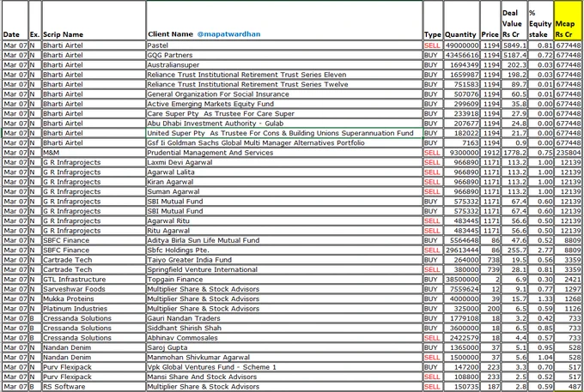
Task: Select quantity 38500000 cell
Action: 461,280
